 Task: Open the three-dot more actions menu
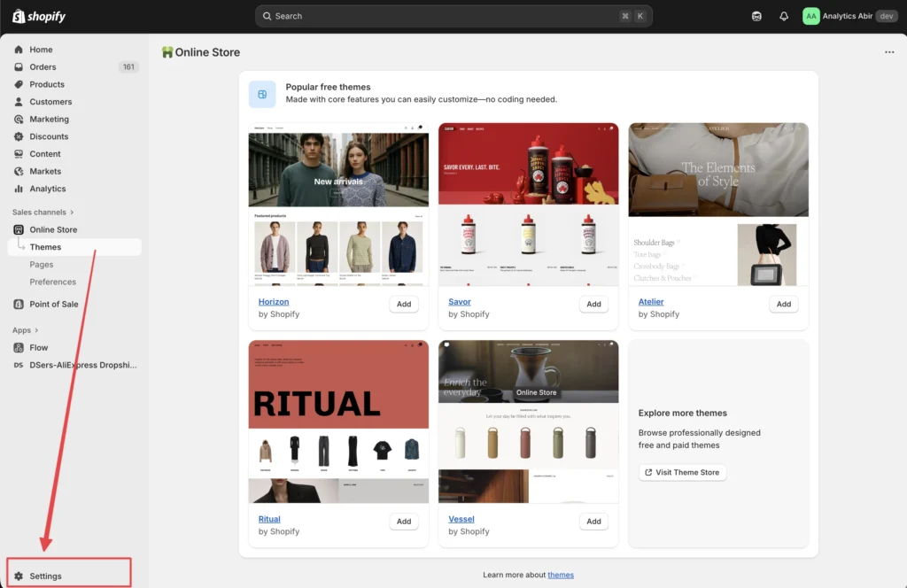(889, 52)
